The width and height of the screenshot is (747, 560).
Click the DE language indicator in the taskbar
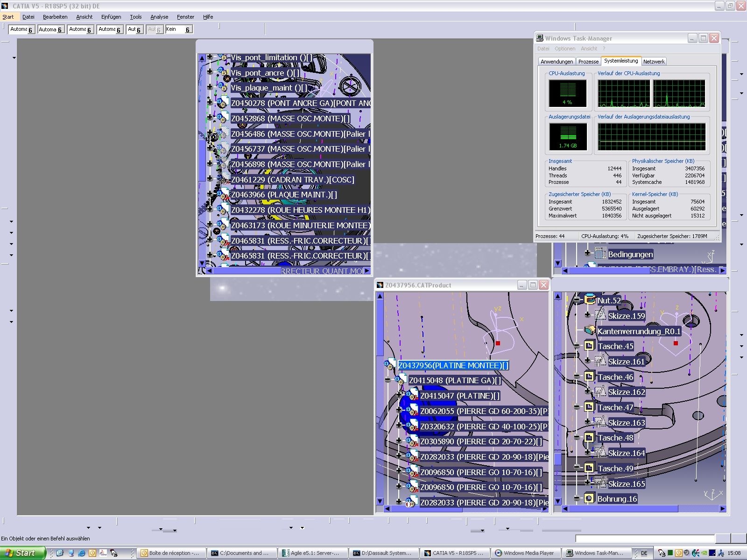(x=644, y=553)
